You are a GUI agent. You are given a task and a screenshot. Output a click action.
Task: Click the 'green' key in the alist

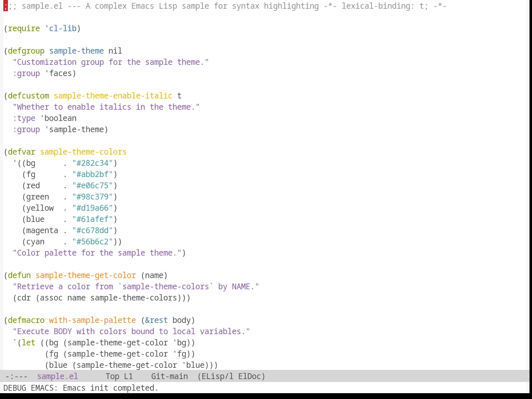coord(38,197)
